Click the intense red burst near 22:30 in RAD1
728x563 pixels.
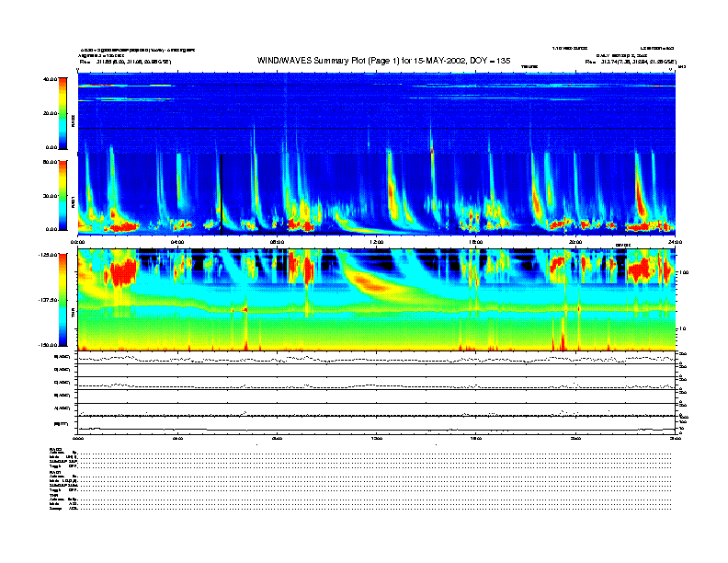[642, 198]
